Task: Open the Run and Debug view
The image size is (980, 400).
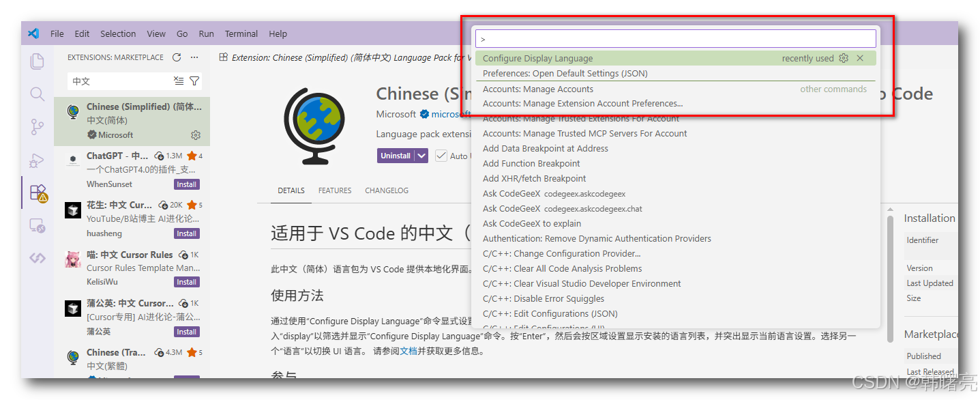Action: coord(38,160)
